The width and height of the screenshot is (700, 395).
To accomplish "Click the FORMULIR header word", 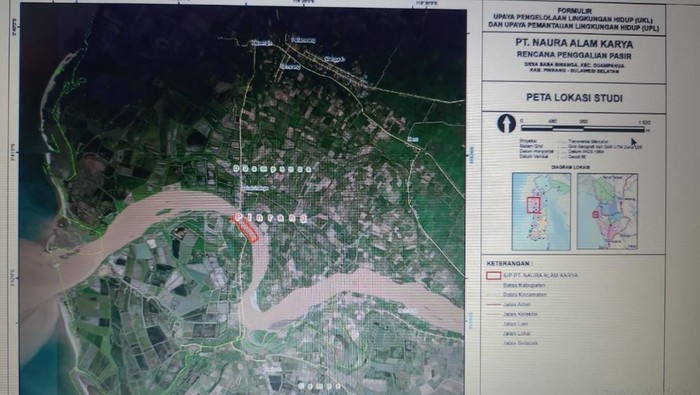I will [575, 11].
